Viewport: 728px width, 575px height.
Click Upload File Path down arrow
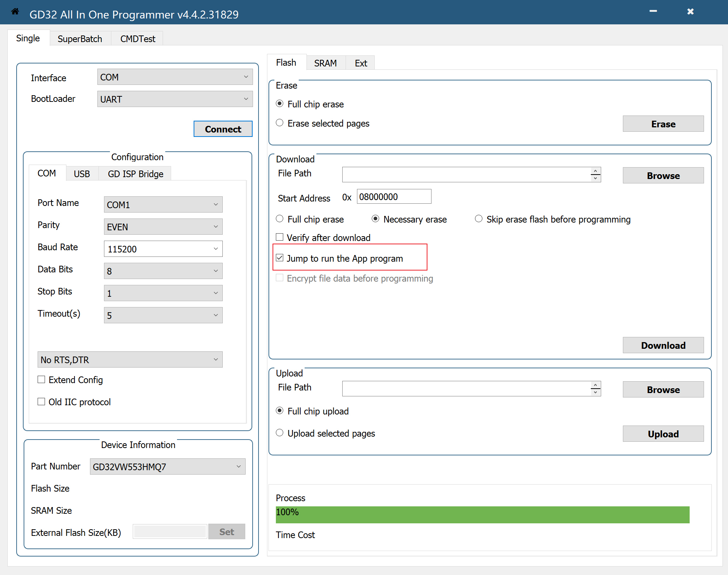point(596,392)
